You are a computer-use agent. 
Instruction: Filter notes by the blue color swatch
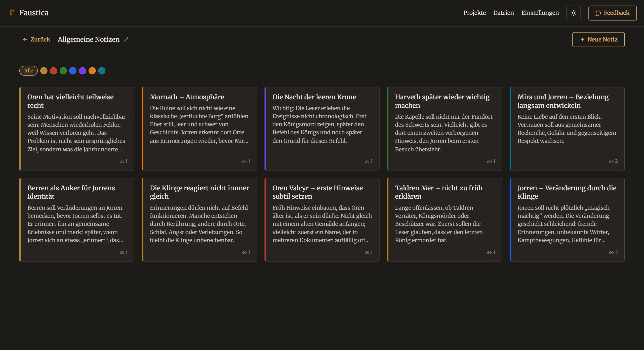coord(73,71)
